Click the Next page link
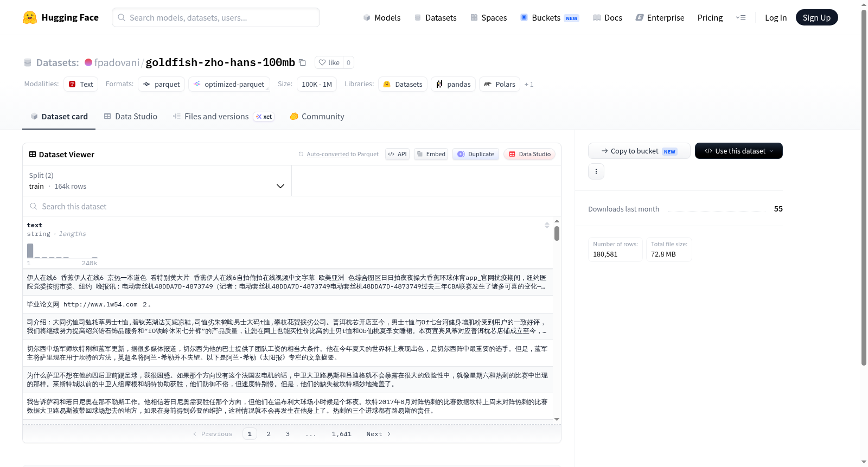 (379, 434)
